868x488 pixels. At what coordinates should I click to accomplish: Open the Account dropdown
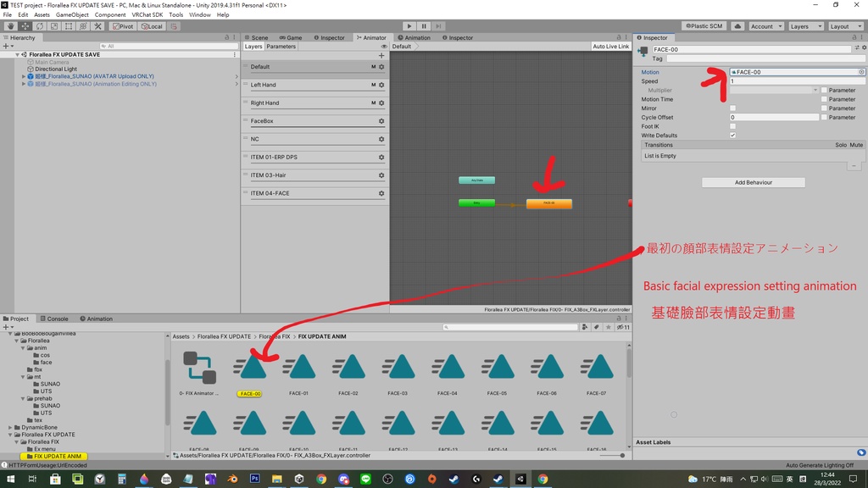point(766,26)
